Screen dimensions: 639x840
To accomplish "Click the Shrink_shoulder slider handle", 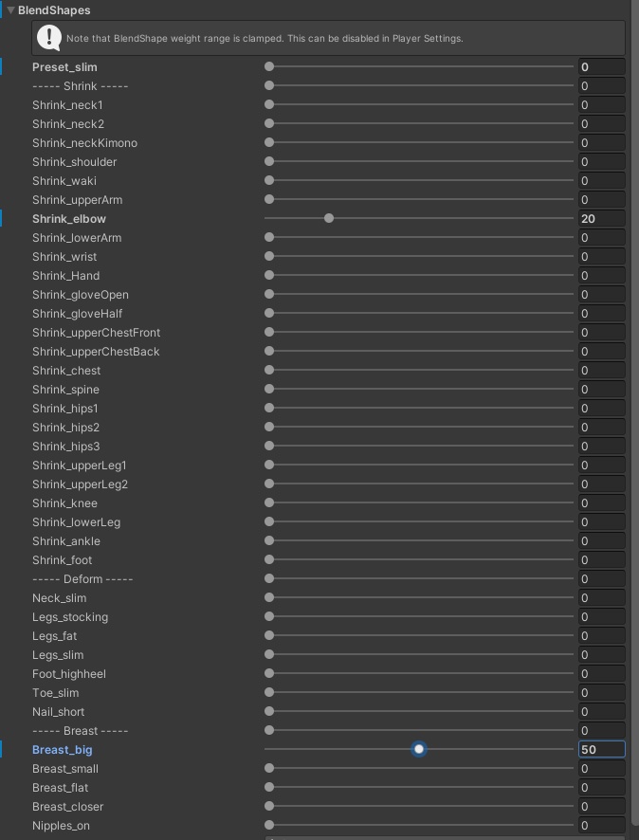I will click(x=269, y=162).
